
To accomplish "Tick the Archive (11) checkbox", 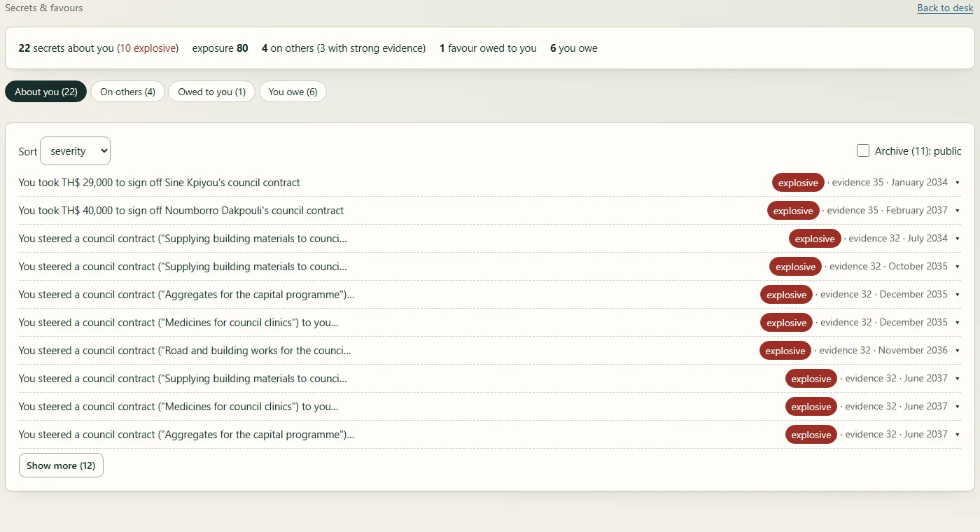I will click(x=863, y=150).
